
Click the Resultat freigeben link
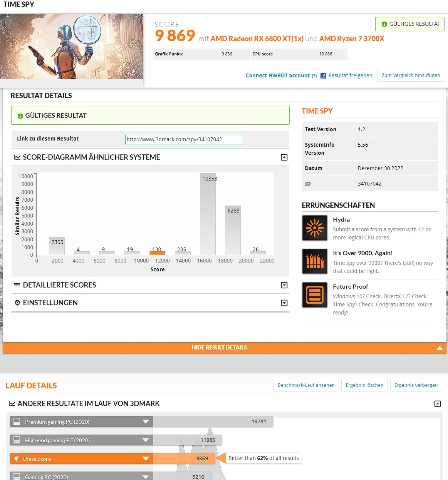click(350, 75)
